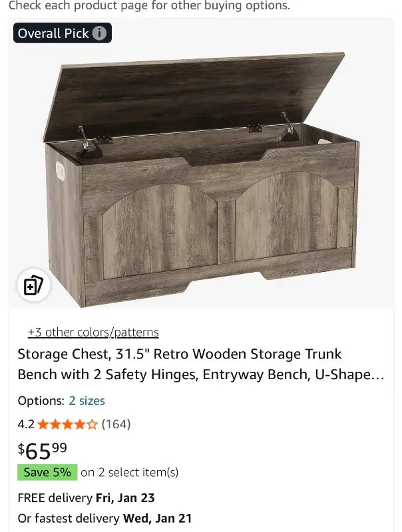Tap the open lid of the storage chest photo

tap(194, 95)
